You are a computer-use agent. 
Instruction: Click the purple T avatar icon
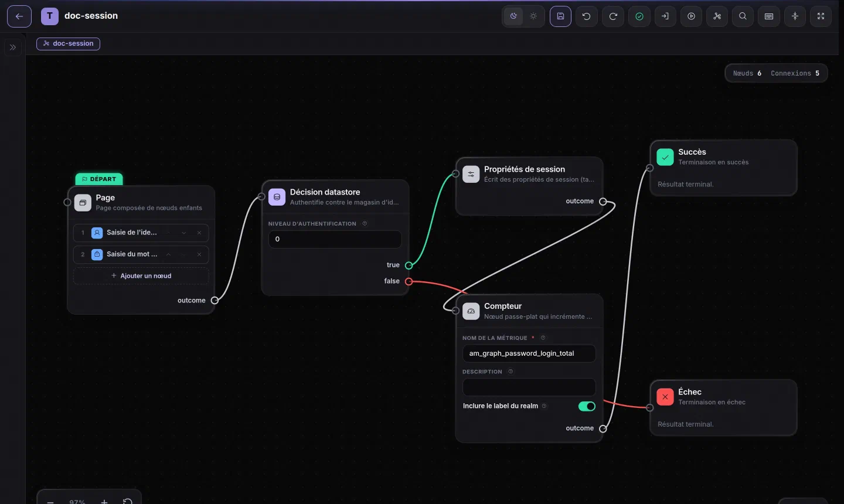click(x=50, y=16)
